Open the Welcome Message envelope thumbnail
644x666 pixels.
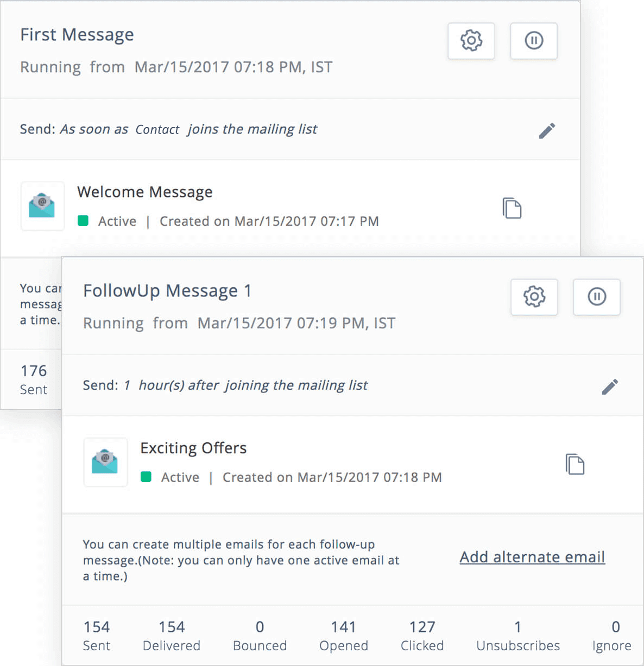pyautogui.click(x=42, y=206)
